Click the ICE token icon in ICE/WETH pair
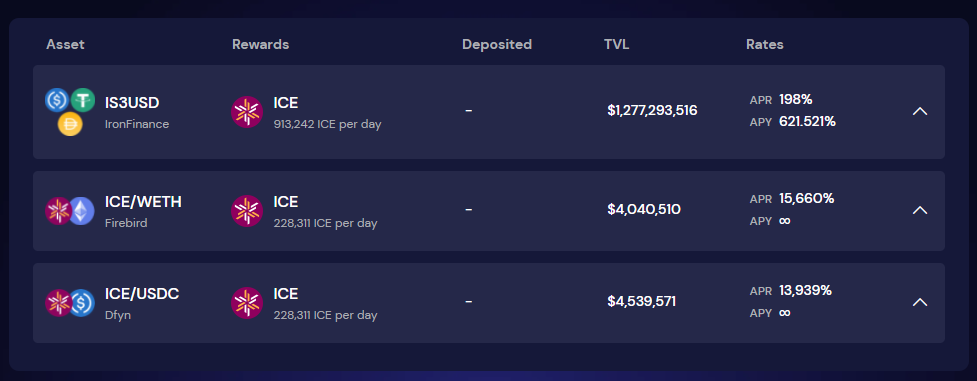Screen dimensions: 977x381 59,211
